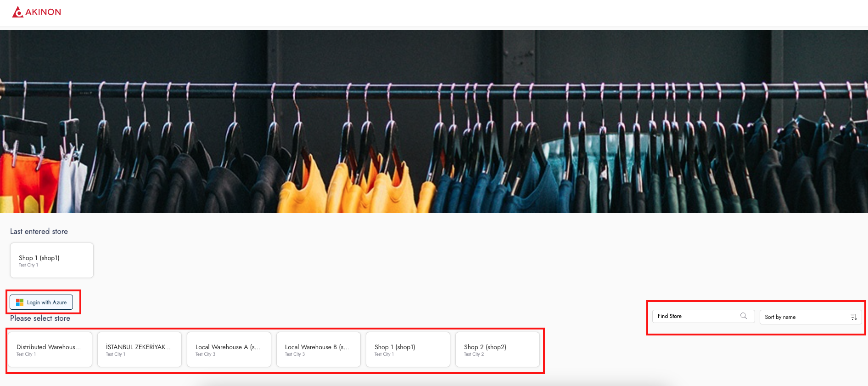Click Test City 3 under Local Warehouse B

point(295,354)
